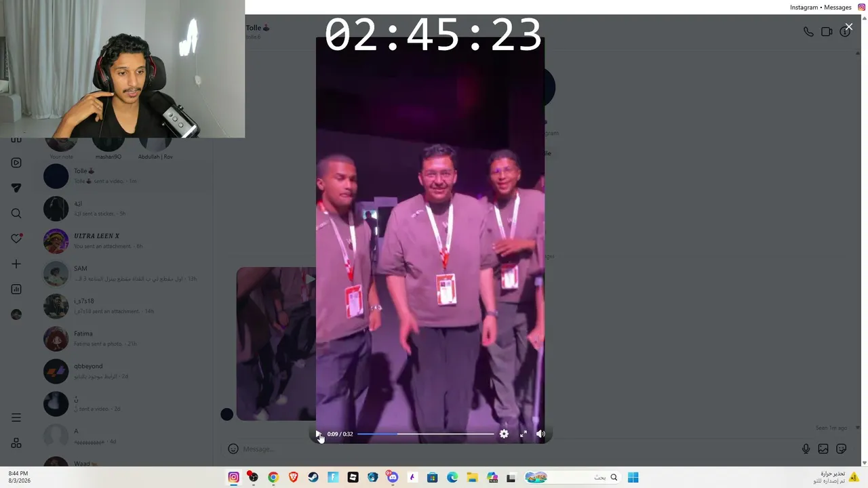868x488 pixels.
Task: Attach a photo or video
Action: click(823, 449)
